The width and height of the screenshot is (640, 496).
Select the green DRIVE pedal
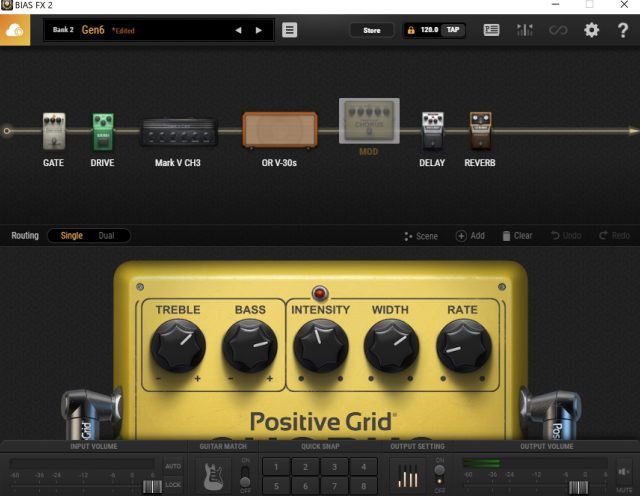tap(103, 131)
